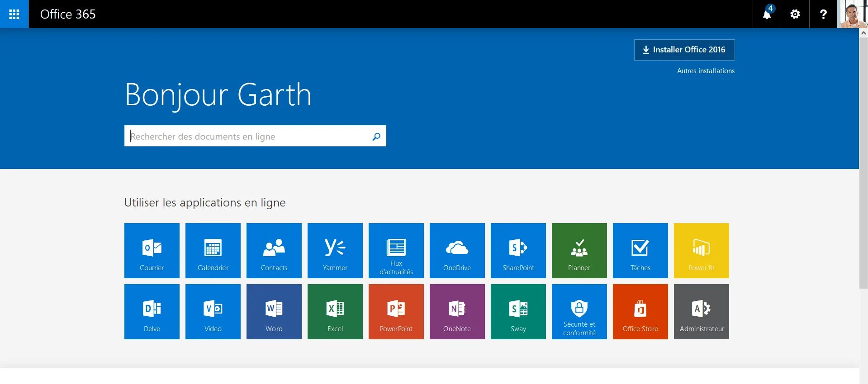Launch the Power BI tile
The width and height of the screenshot is (868, 384).
tap(702, 251)
